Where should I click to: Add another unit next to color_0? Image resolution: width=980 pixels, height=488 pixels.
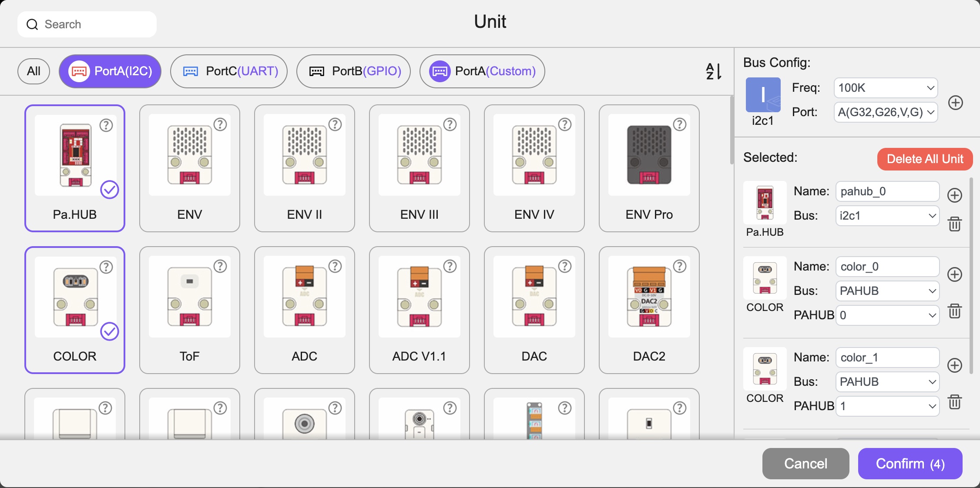[x=955, y=274]
